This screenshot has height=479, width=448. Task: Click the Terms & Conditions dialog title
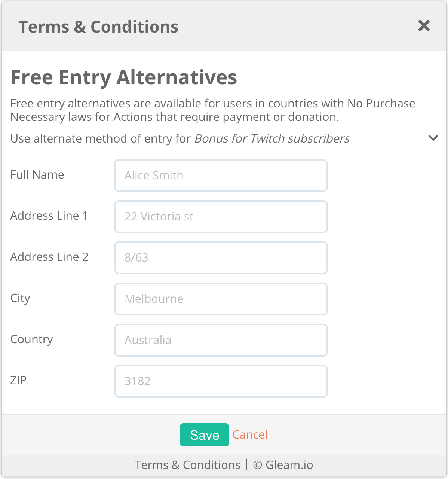(x=98, y=26)
